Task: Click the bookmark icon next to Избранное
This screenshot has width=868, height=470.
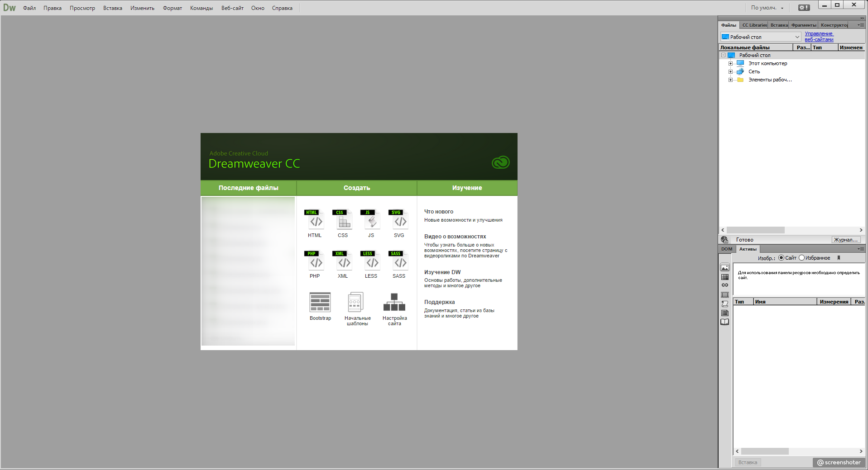Action: click(839, 258)
